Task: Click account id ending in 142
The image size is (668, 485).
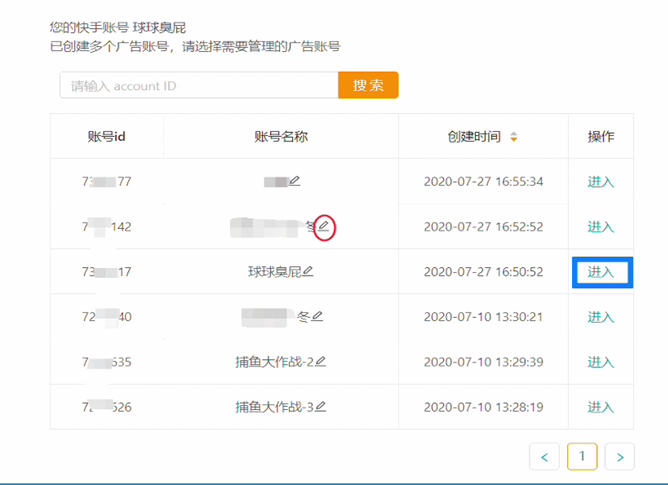Action: (107, 227)
